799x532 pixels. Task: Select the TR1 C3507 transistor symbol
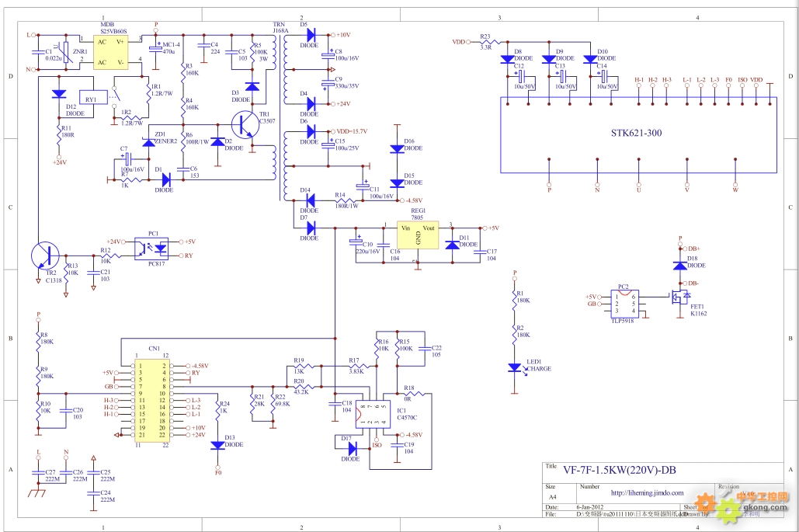point(245,124)
